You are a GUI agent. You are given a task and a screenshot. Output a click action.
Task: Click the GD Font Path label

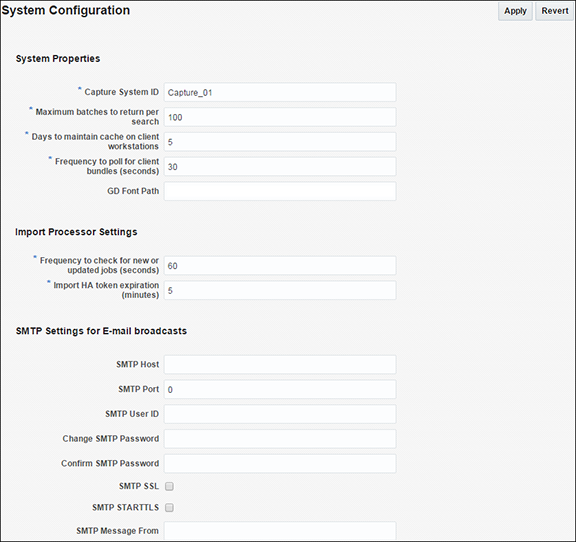tap(133, 191)
